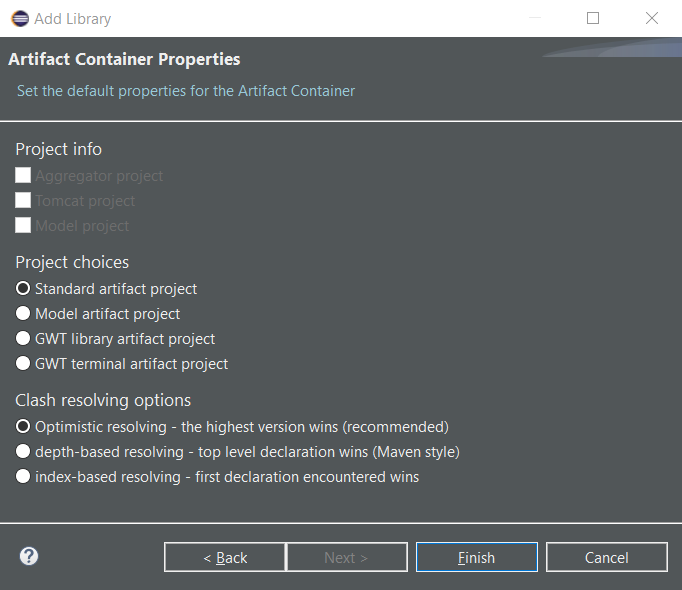Image resolution: width=682 pixels, height=590 pixels.
Task: Choose Model artifact project radio button
Action: [x=23, y=313]
